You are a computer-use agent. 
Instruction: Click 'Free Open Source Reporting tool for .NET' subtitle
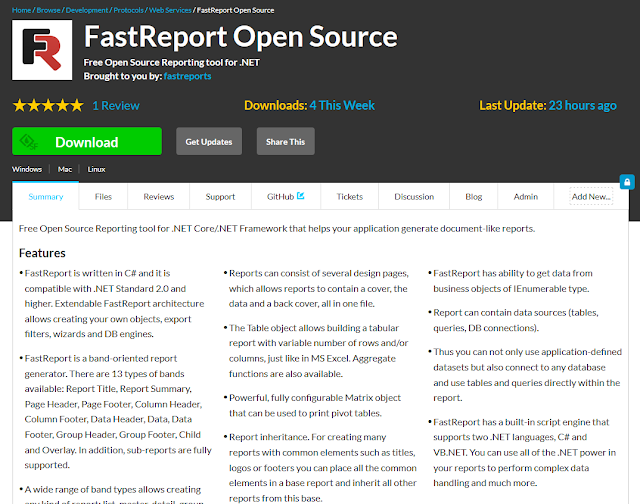point(172,62)
